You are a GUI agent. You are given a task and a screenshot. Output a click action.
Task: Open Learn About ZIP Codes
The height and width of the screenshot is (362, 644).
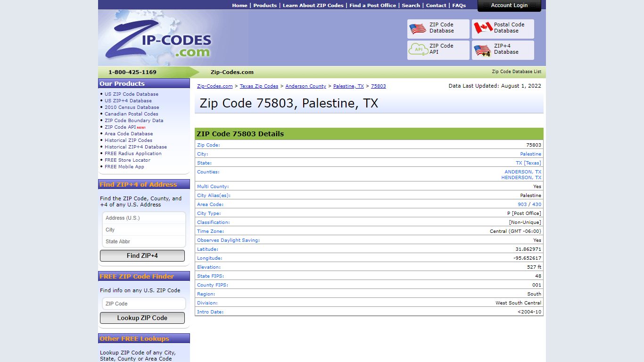[313, 6]
